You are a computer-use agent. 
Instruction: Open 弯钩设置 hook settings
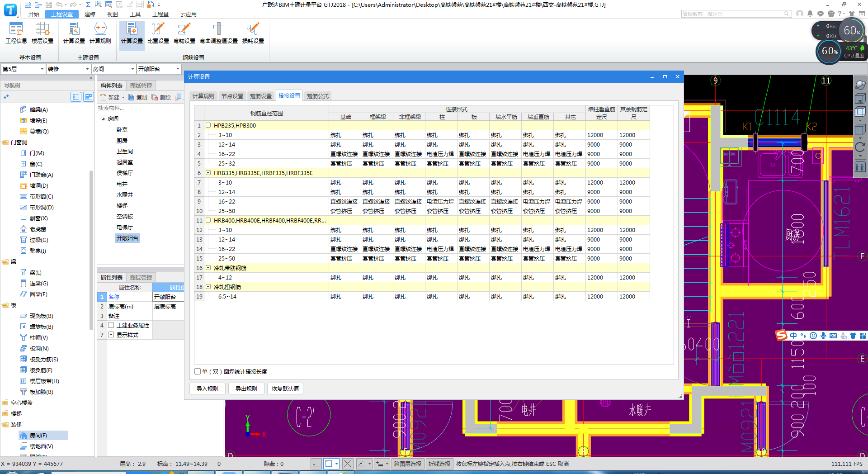point(184,33)
